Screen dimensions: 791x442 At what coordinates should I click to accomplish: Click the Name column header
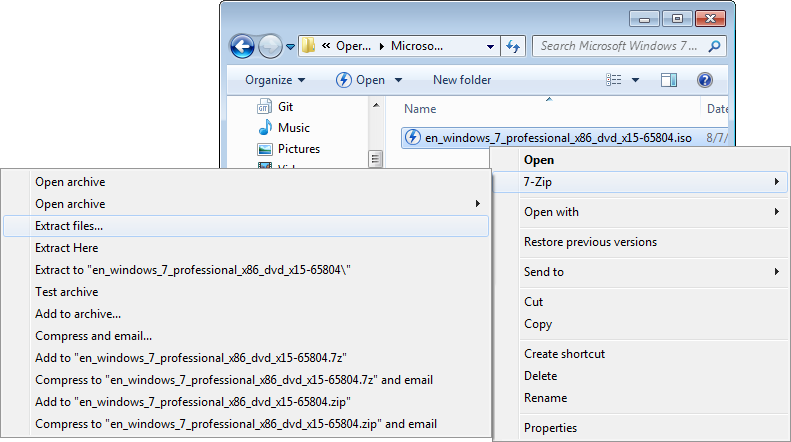[x=420, y=109]
